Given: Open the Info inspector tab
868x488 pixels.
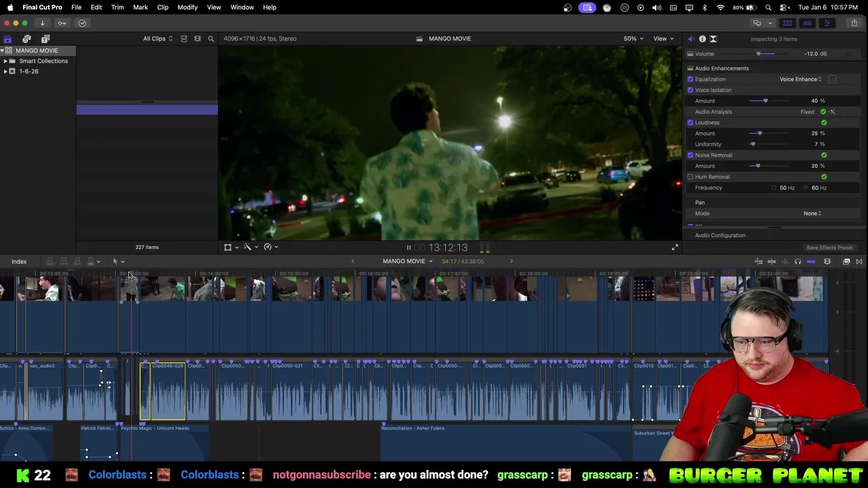Looking at the screenshot, I should click(x=702, y=39).
